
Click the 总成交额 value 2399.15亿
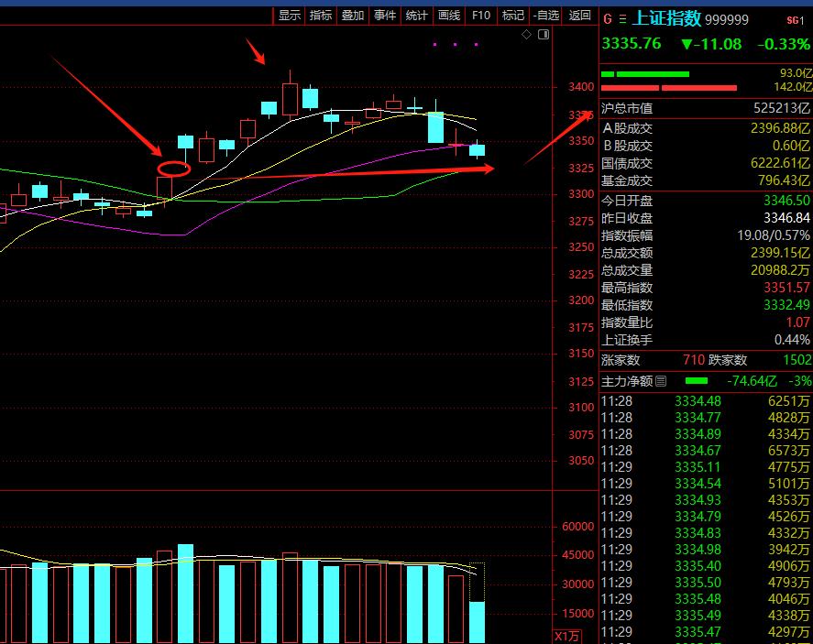pyautogui.click(x=780, y=253)
